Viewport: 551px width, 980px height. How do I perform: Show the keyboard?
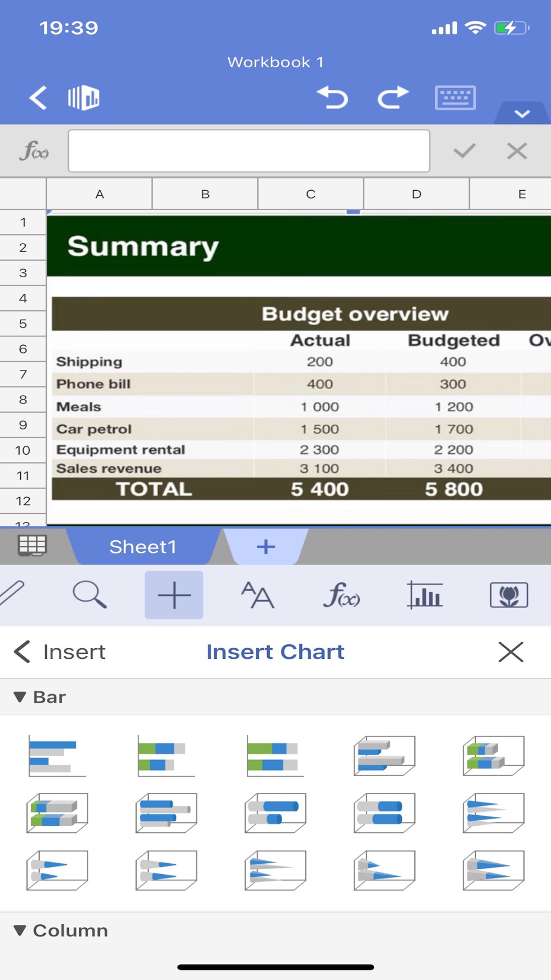tap(455, 98)
